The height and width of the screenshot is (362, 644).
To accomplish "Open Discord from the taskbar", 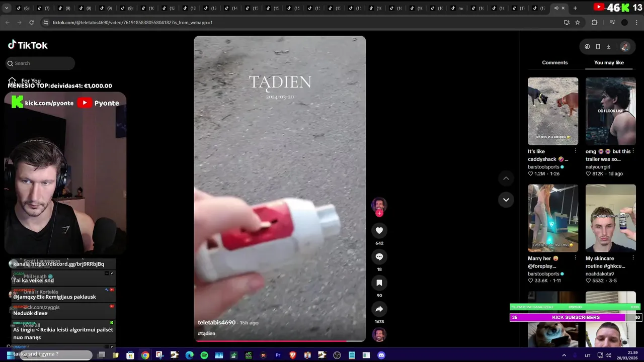I will [x=381, y=355].
